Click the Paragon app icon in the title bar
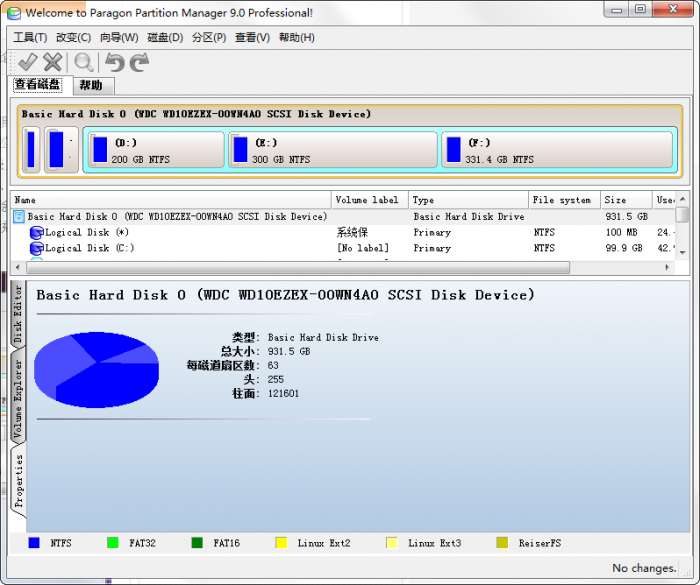700x585 pixels. click(x=13, y=13)
